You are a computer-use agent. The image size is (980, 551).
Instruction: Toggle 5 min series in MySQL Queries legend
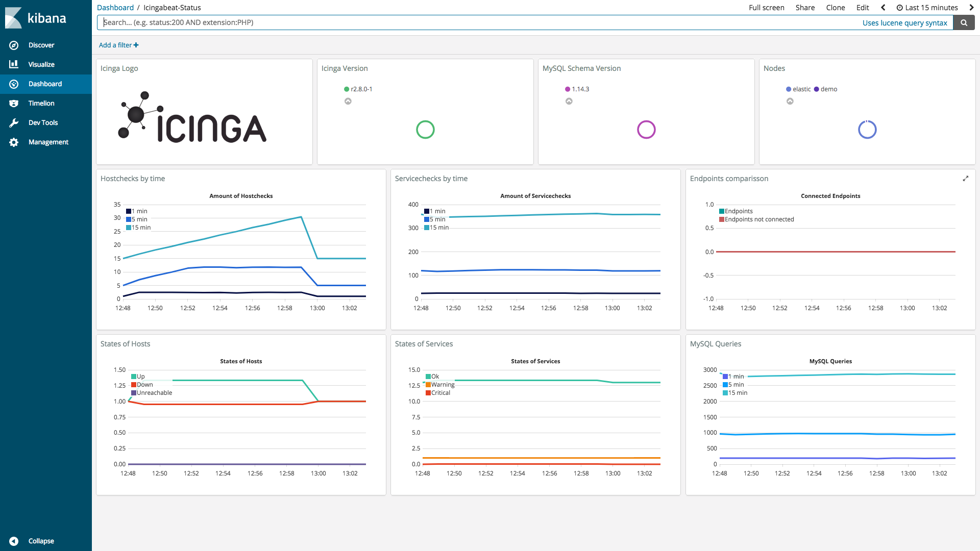click(x=733, y=385)
